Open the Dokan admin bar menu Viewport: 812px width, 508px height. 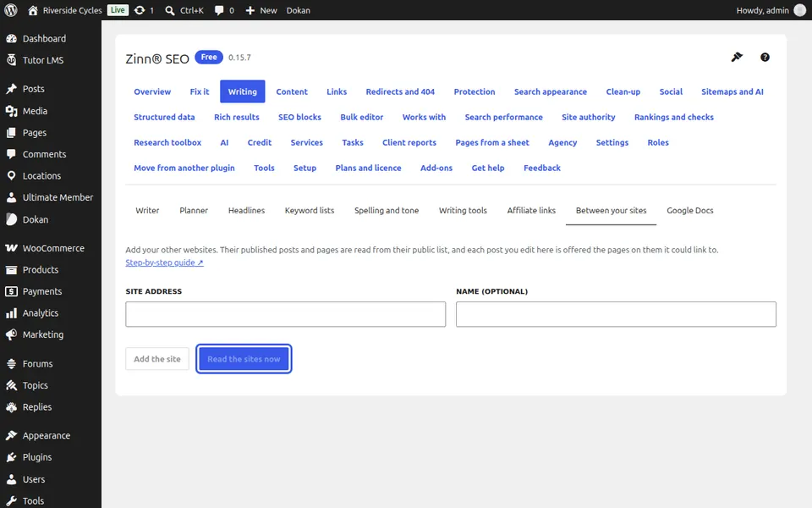coord(299,10)
